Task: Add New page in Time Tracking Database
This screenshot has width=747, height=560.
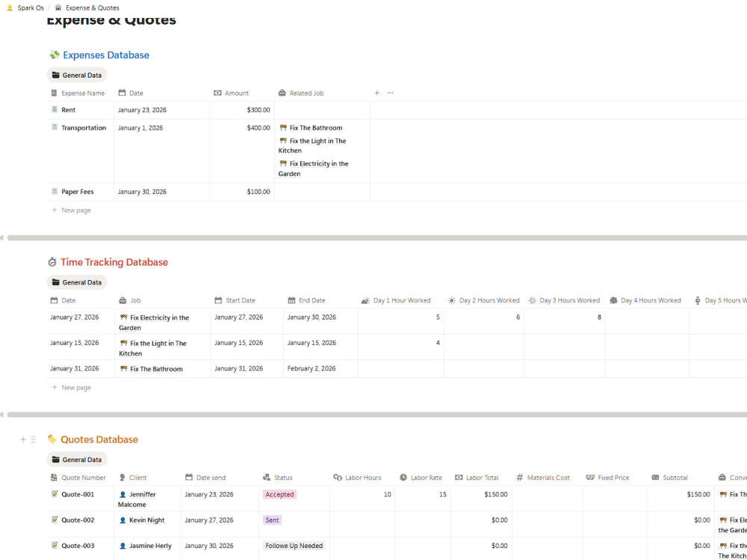Action: pos(71,388)
